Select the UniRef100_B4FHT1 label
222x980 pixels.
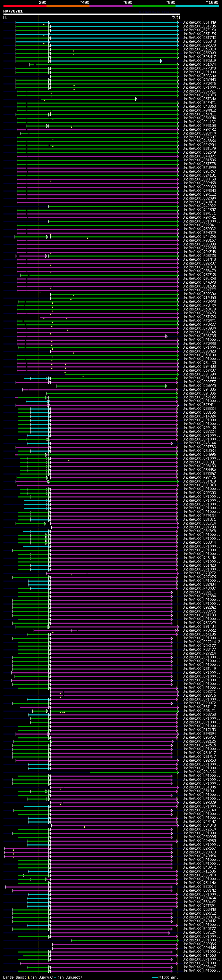(199, 103)
